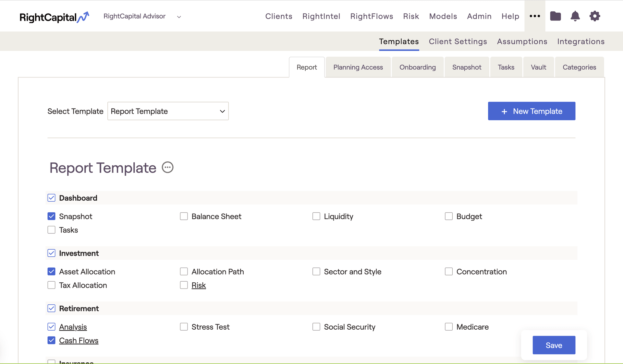Check the Concentration checkbox
The width and height of the screenshot is (623, 364).
click(x=448, y=272)
